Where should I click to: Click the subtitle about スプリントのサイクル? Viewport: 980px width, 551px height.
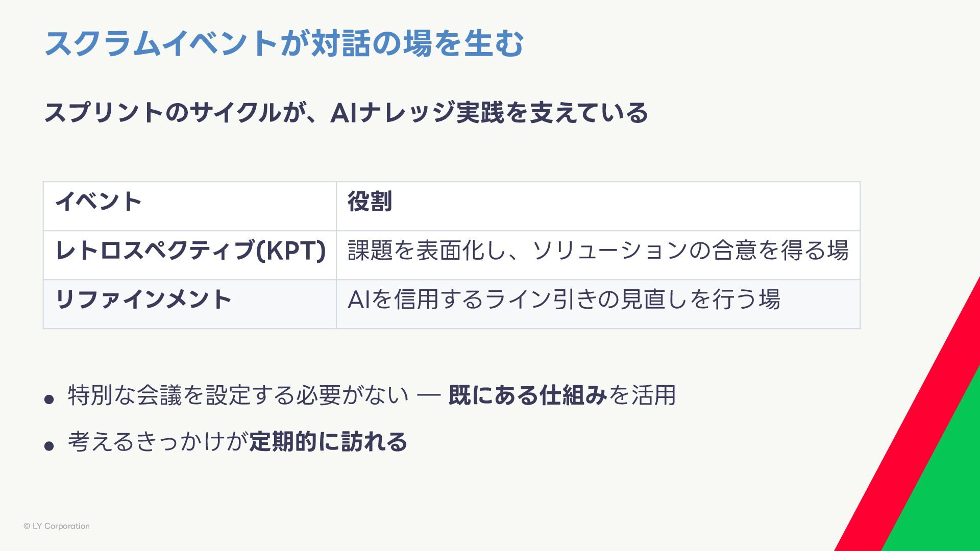click(x=346, y=113)
